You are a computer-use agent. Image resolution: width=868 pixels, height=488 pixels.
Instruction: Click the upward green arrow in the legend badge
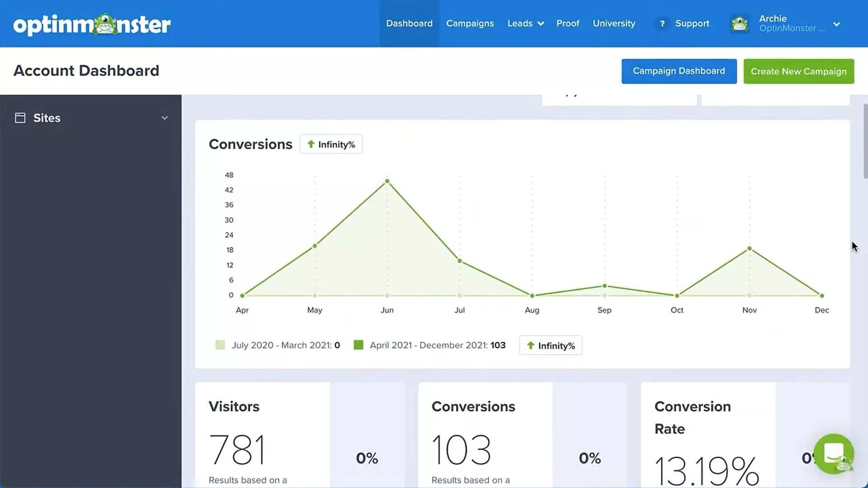coord(531,345)
